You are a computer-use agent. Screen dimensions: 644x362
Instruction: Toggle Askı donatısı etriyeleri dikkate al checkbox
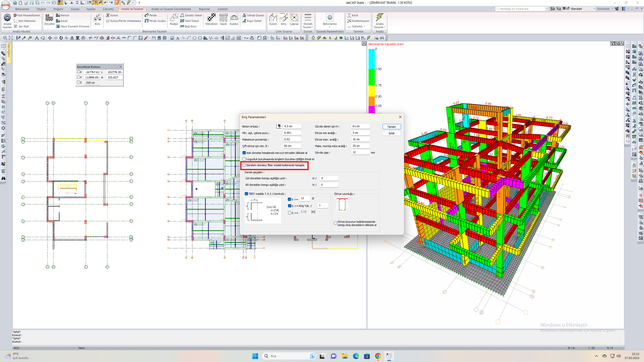click(x=244, y=153)
